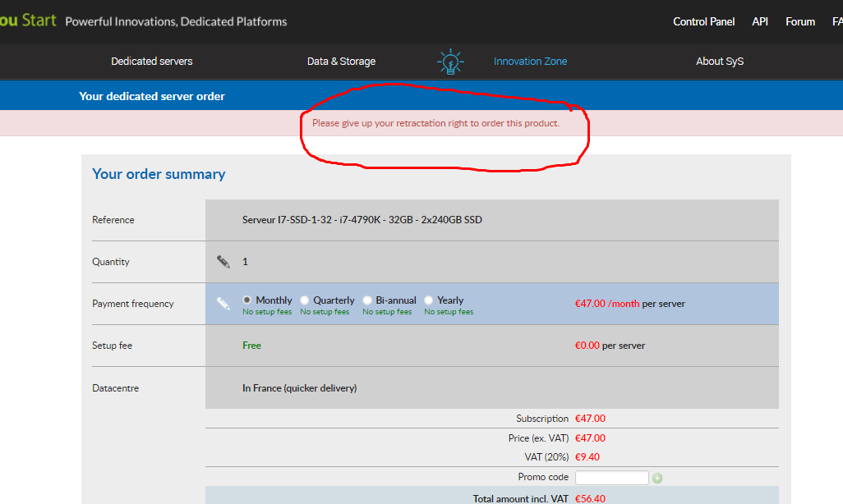Apply promo code with green plus icon
The image size is (843, 504).
coord(657,478)
